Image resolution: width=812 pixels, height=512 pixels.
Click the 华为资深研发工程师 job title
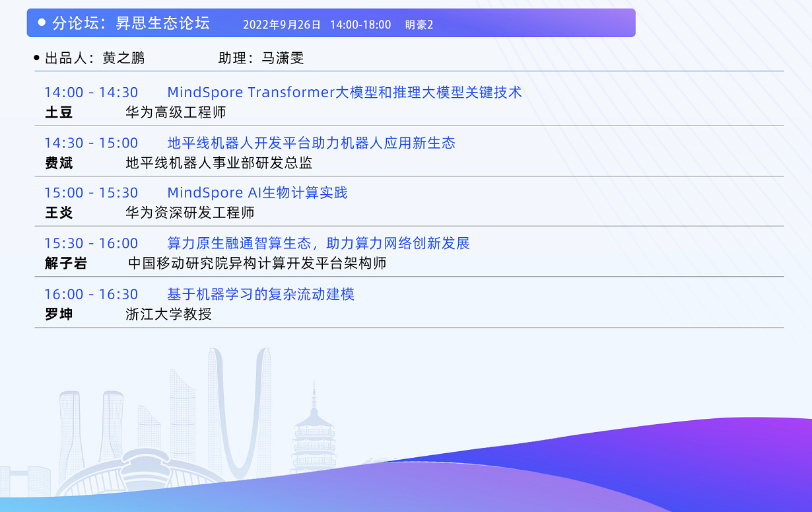click(x=190, y=213)
